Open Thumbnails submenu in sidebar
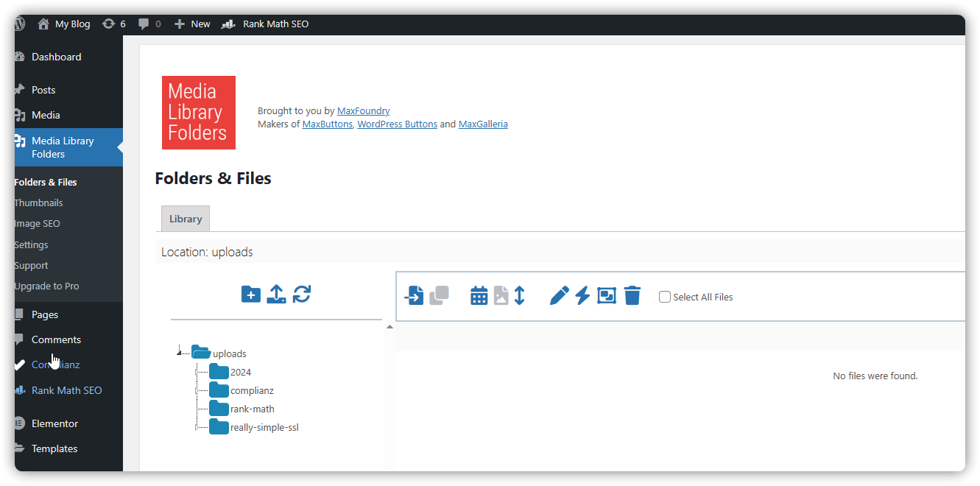 click(x=38, y=203)
